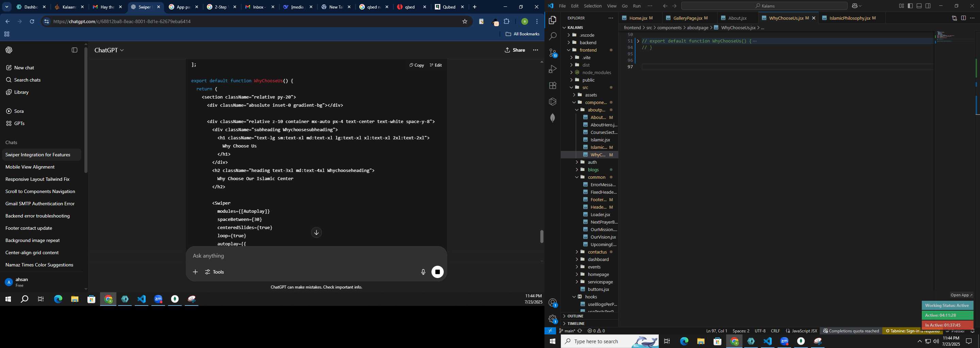
Task: Toggle ChatGPT sidebar collapse icon
Action: click(75, 50)
